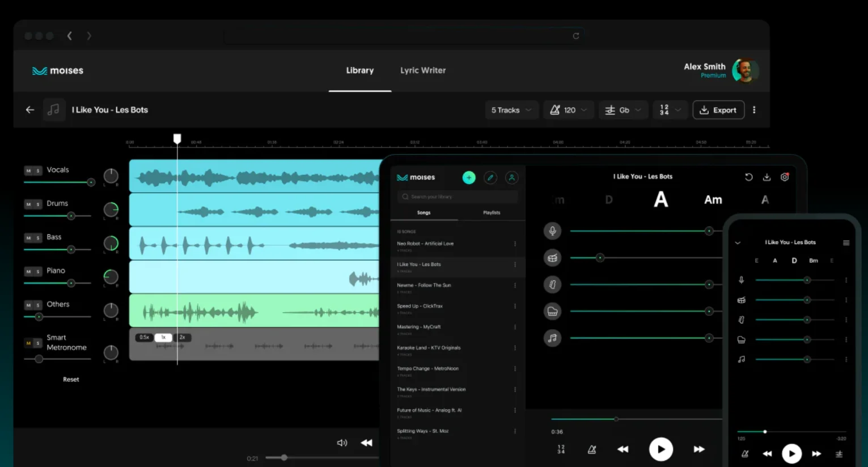
Task: Click the volume speaker icon in desktop player
Action: point(342,443)
